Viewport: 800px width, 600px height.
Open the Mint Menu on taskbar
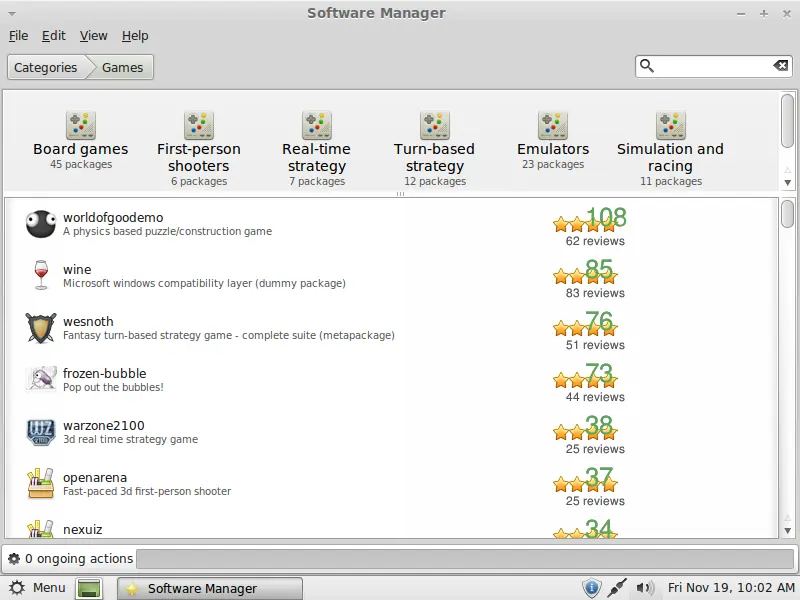tap(37, 588)
